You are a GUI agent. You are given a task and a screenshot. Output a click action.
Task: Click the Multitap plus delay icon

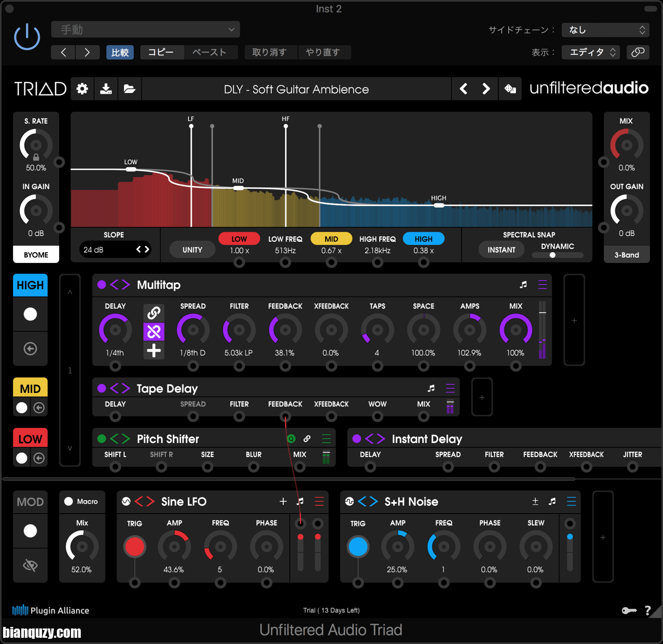pyautogui.click(x=154, y=350)
